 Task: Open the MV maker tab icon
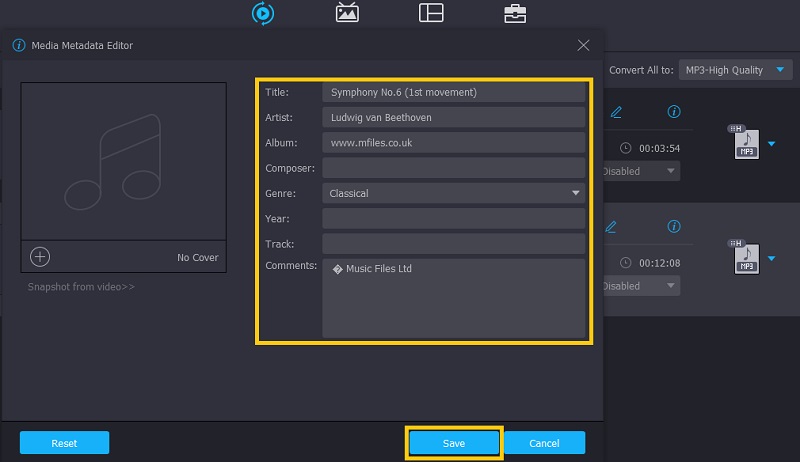[x=347, y=13]
